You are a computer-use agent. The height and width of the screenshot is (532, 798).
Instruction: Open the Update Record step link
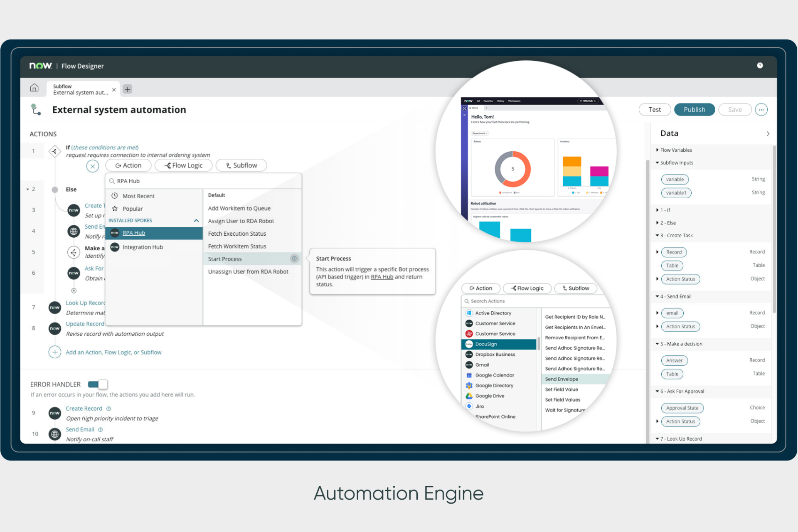tap(85, 324)
